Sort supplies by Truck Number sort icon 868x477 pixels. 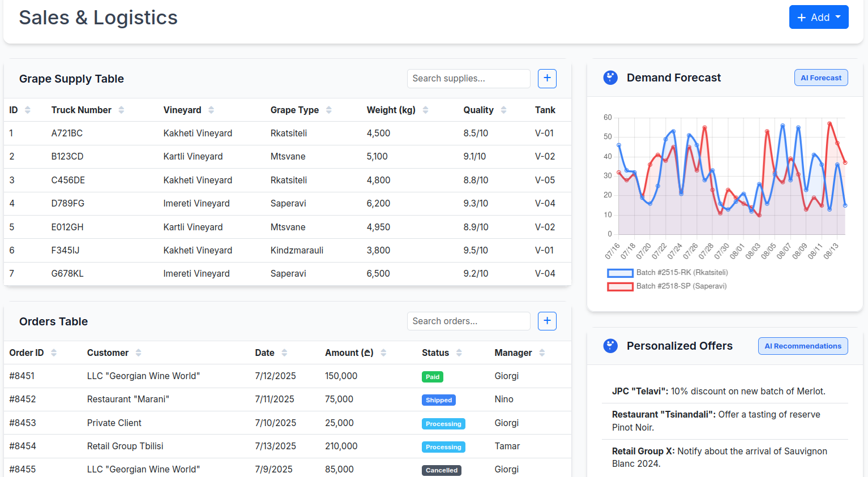pos(121,110)
